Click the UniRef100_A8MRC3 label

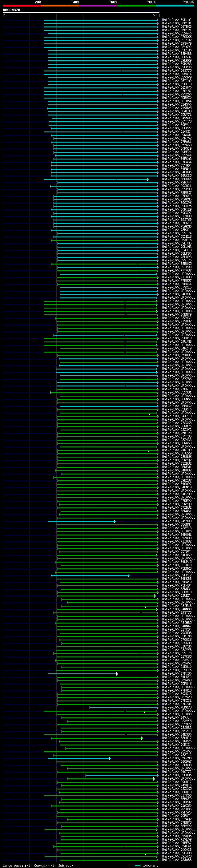tap(176, 708)
